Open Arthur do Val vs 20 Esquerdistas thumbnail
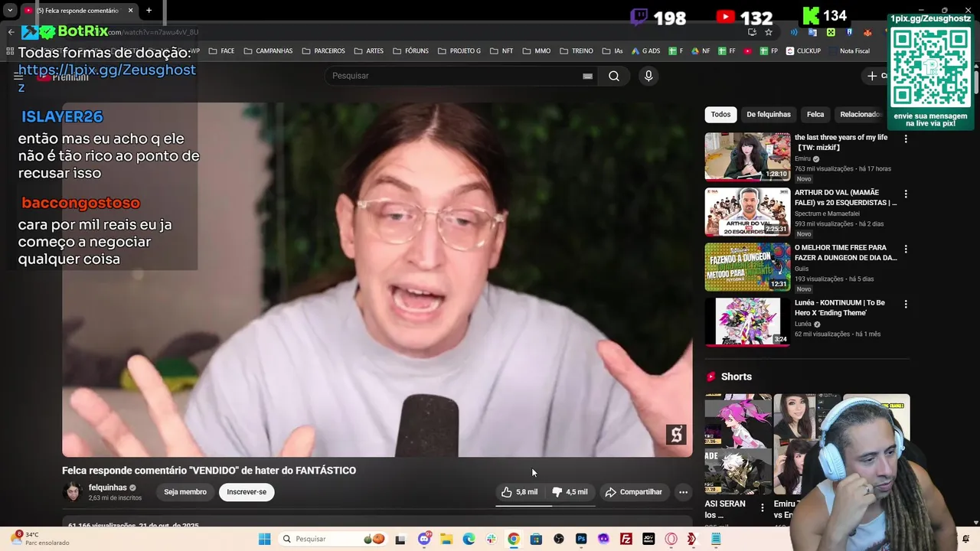 pos(747,211)
